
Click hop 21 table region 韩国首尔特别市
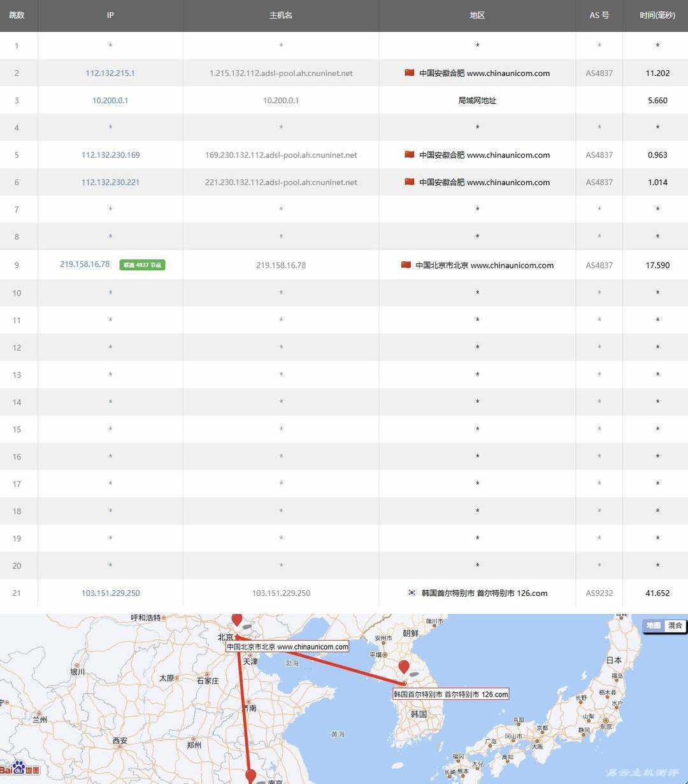(x=448, y=593)
